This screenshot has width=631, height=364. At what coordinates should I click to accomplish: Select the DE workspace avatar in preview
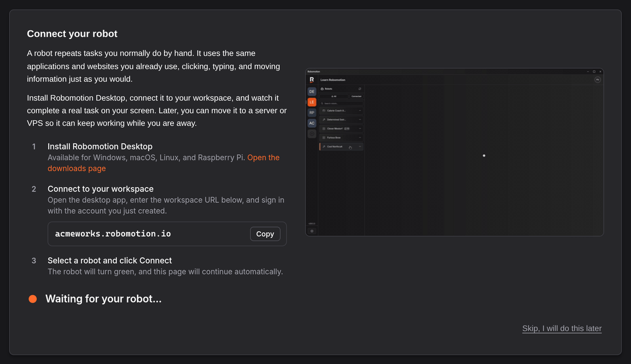(312, 91)
